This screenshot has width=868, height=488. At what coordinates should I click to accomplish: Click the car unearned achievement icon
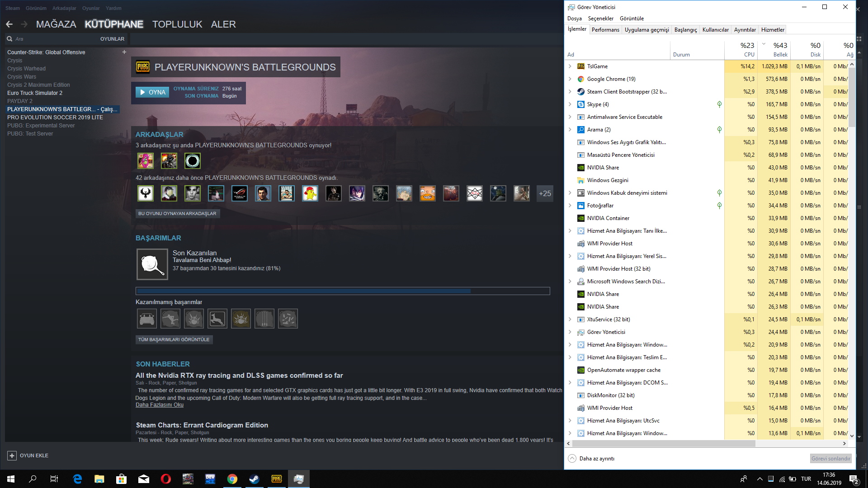point(147,319)
